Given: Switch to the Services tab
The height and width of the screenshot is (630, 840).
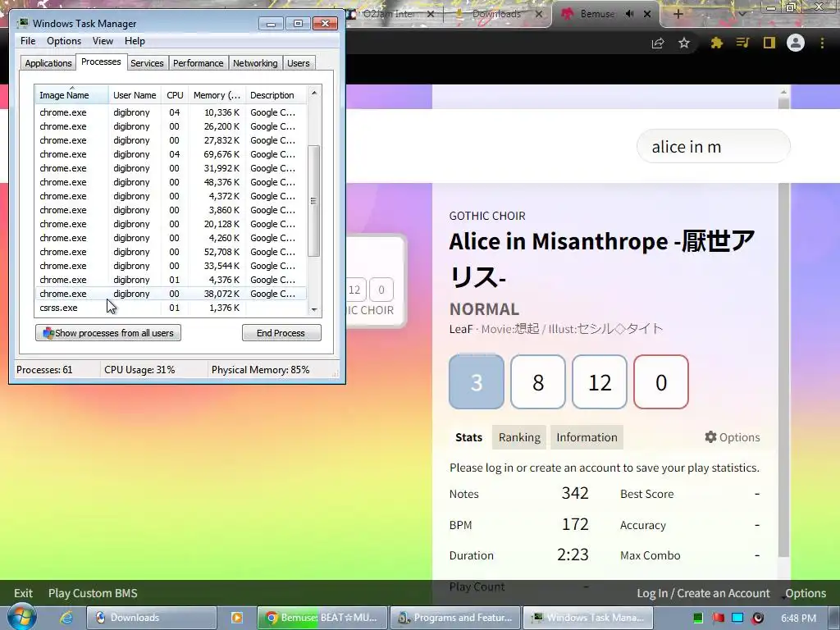Looking at the screenshot, I should pos(147,63).
